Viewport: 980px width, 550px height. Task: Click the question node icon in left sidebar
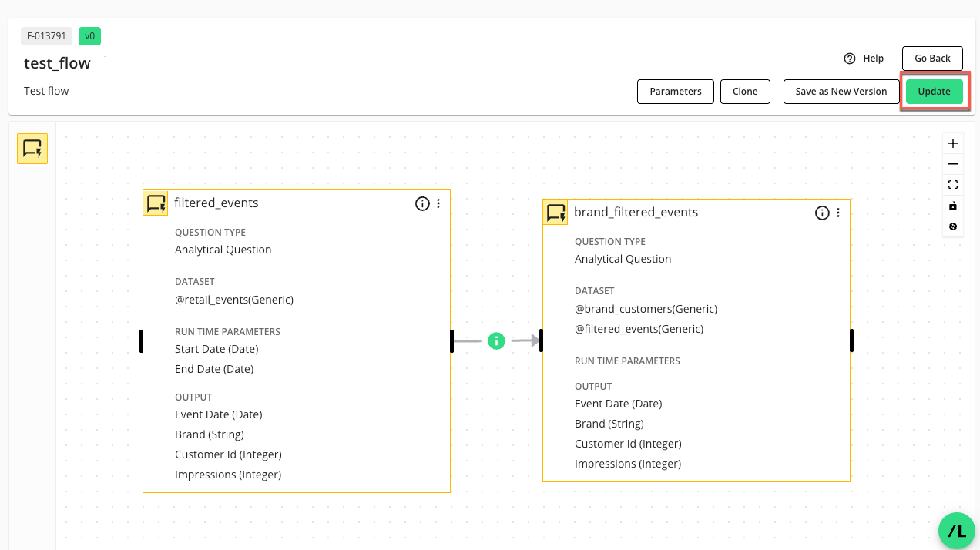pos(32,149)
